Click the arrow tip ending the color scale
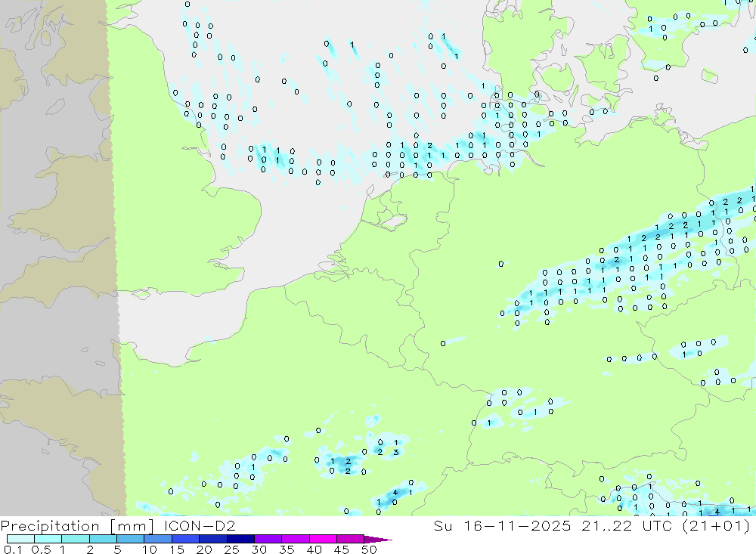756x554 pixels. pyautogui.click(x=379, y=540)
